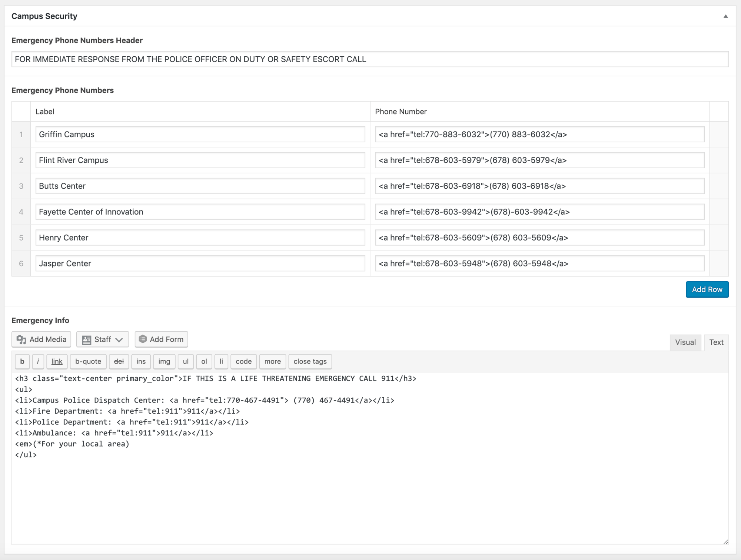Click the 678-603-6918 phone number field
The width and height of the screenshot is (741, 560).
pos(540,186)
